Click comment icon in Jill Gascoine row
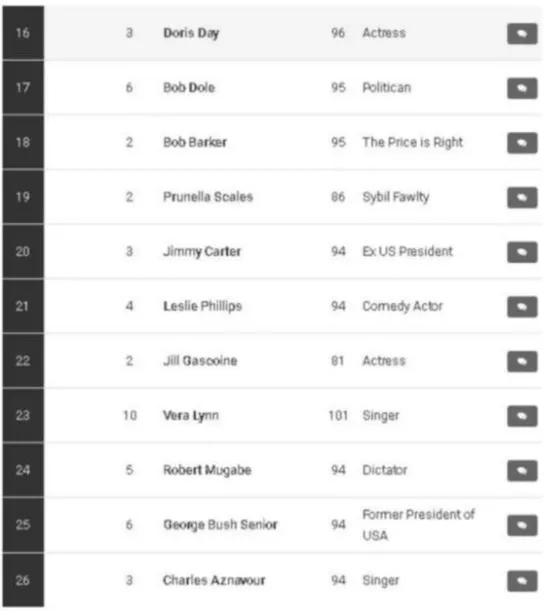Image resolution: width=559 pixels, height=611 pixels. pyautogui.click(x=522, y=361)
